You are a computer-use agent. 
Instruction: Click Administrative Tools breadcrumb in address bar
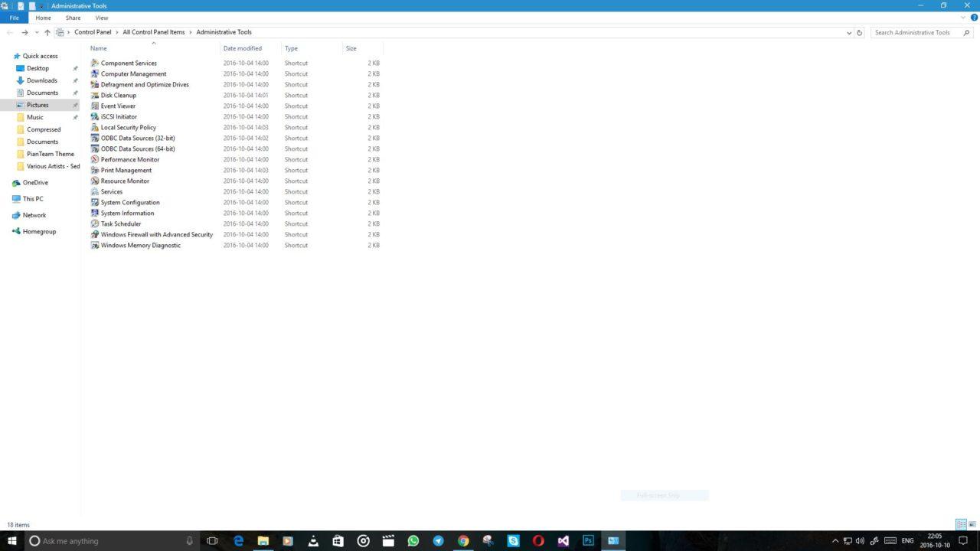[x=224, y=32]
